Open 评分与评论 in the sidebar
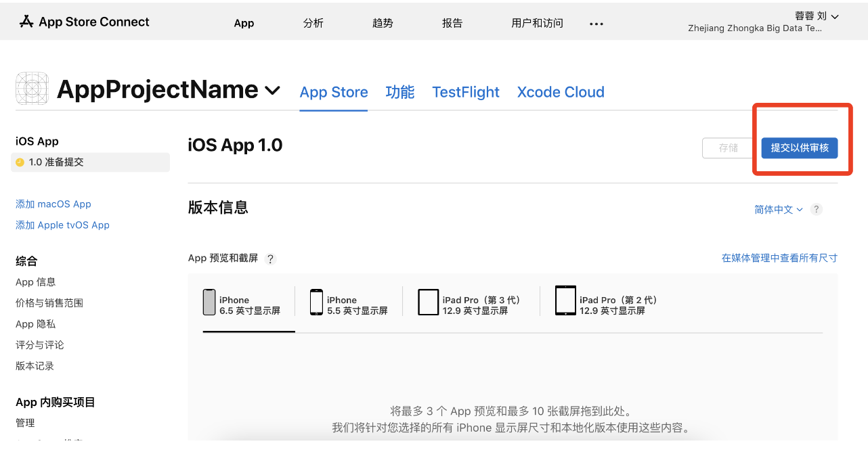868x452 pixels. (40, 345)
